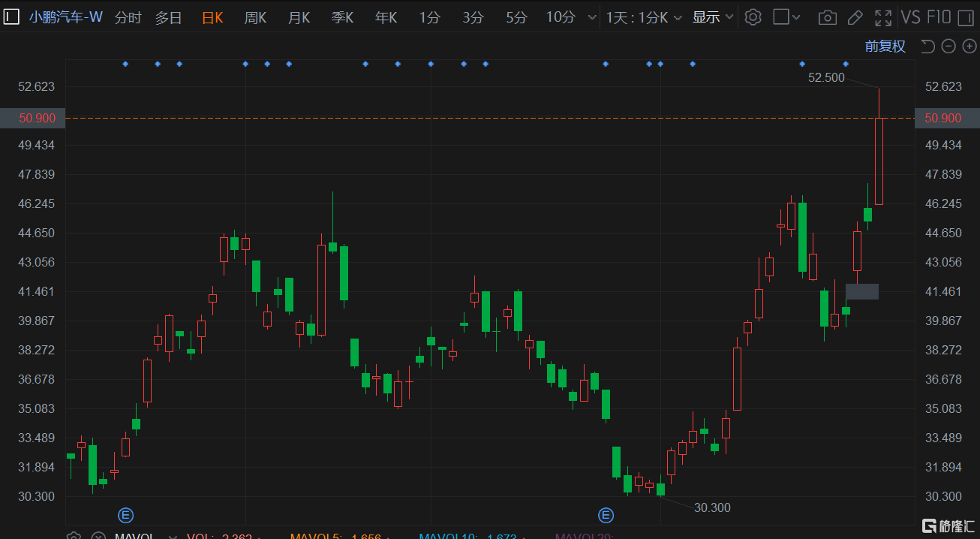
Task: Switch to the 5分 five-minute chart
Action: pos(516,17)
